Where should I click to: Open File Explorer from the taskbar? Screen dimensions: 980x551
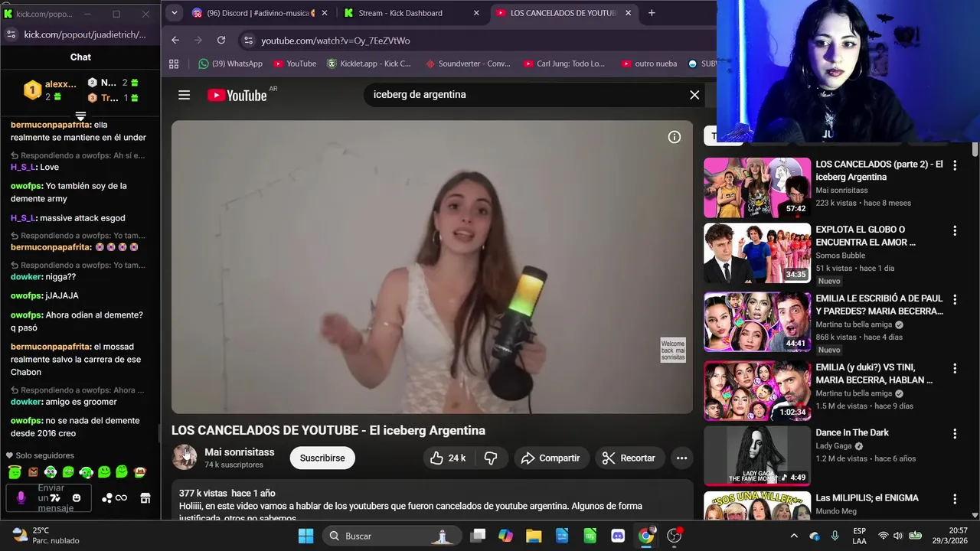533,536
